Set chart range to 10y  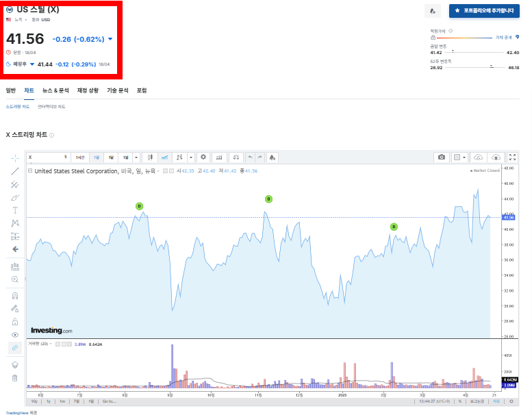(34, 401)
